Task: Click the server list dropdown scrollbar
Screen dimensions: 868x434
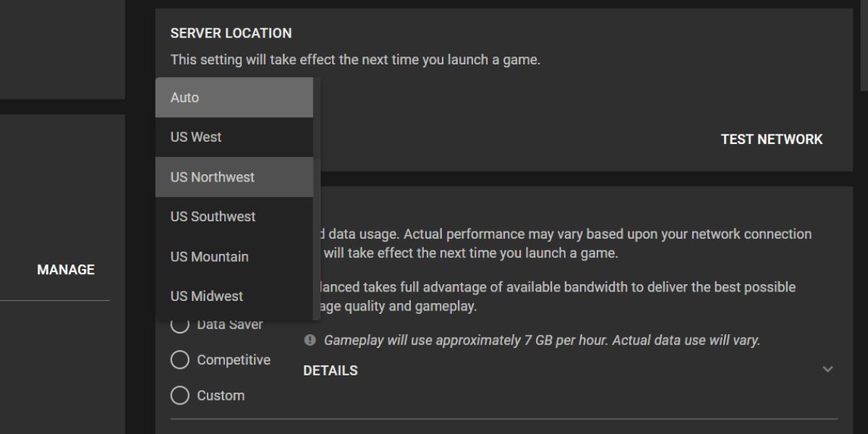Action: click(x=317, y=199)
